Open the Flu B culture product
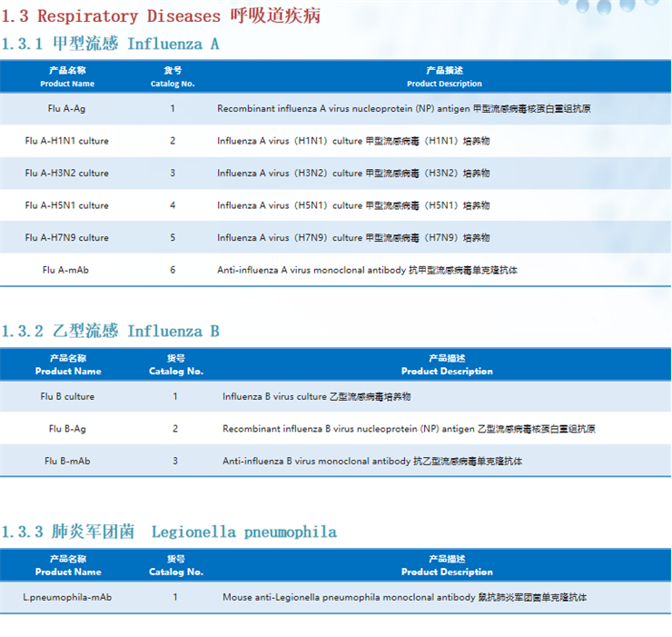 tap(67, 396)
